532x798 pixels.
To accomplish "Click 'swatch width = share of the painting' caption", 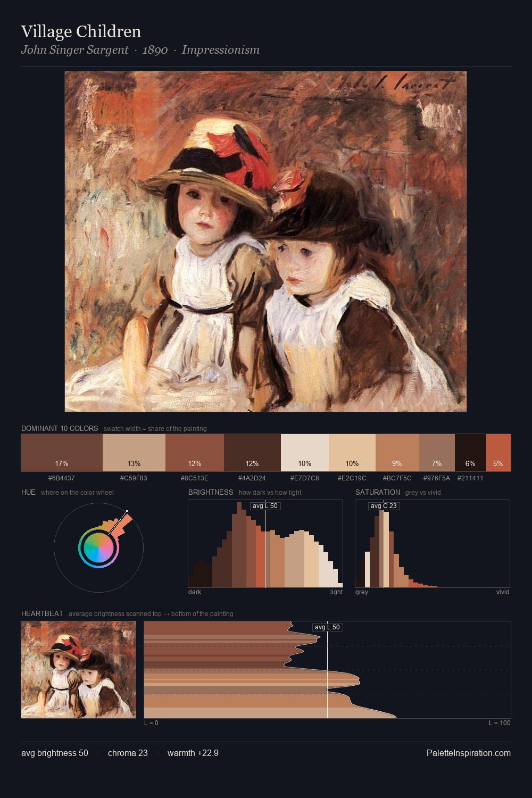I will click(x=155, y=429).
